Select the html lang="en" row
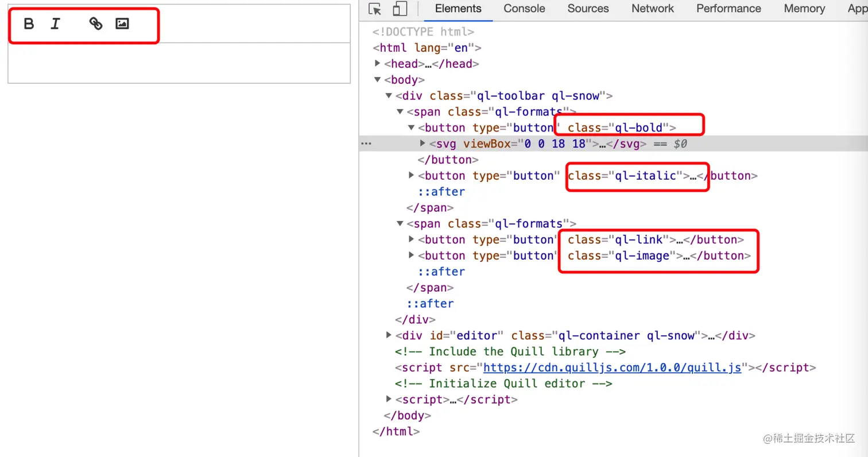 427,48
